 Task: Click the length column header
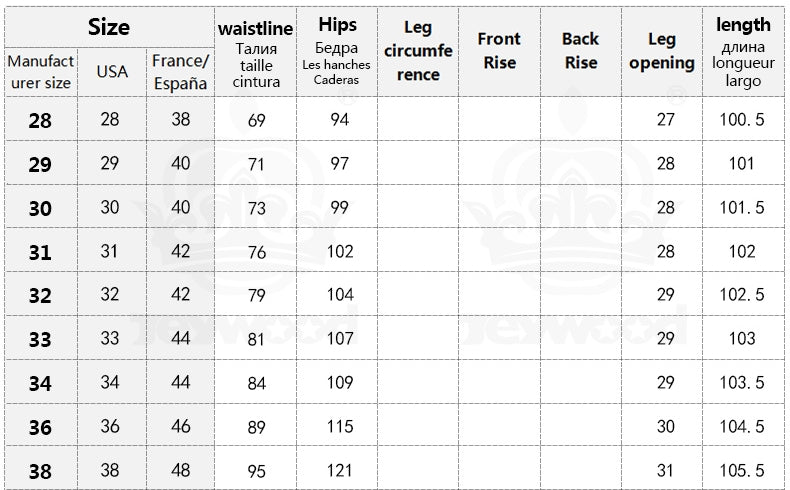coord(743,52)
